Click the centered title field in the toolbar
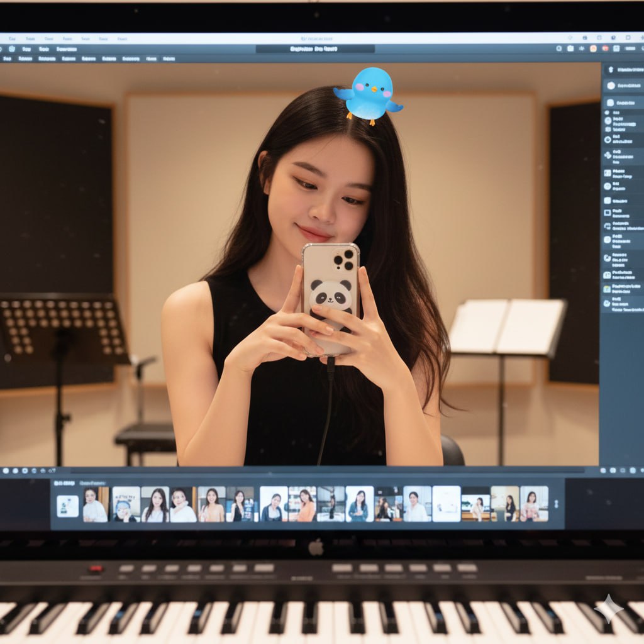The image size is (644, 644). pyautogui.click(x=314, y=48)
